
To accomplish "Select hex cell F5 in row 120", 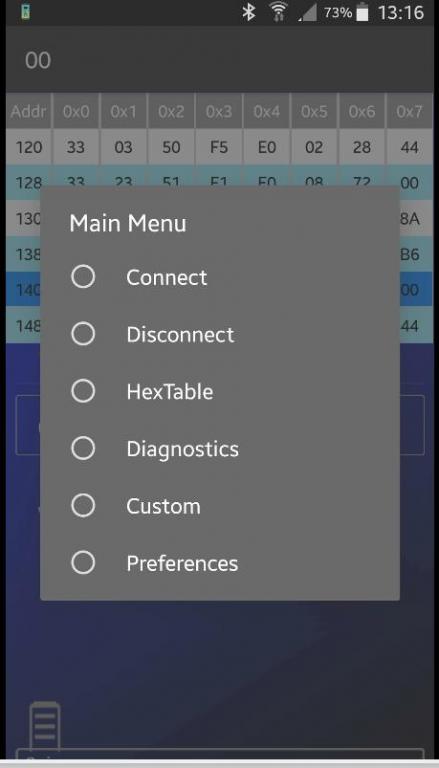I will 219,147.
